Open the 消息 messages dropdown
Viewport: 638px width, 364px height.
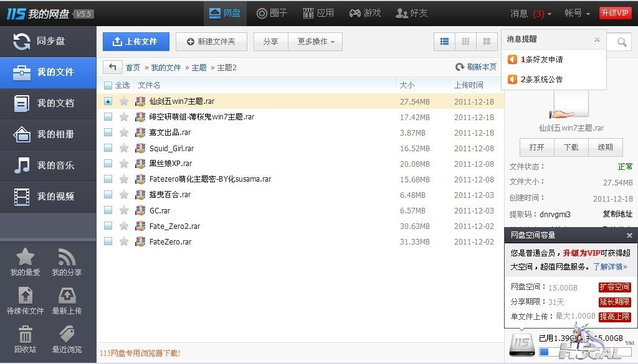click(531, 14)
